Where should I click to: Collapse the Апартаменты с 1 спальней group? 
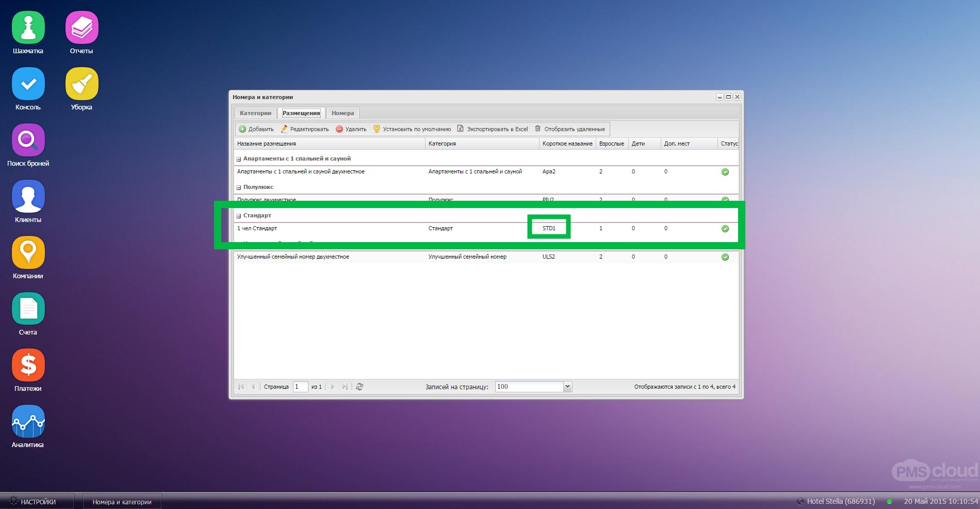238,159
